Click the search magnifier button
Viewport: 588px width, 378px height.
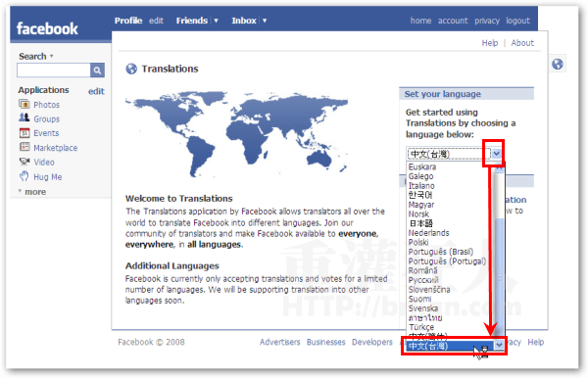97,71
